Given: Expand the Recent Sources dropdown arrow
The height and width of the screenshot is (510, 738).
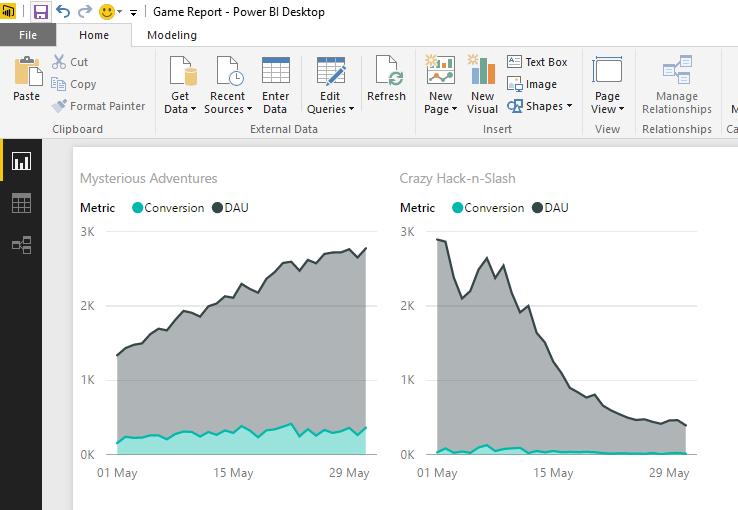Looking at the screenshot, I should (249, 109).
